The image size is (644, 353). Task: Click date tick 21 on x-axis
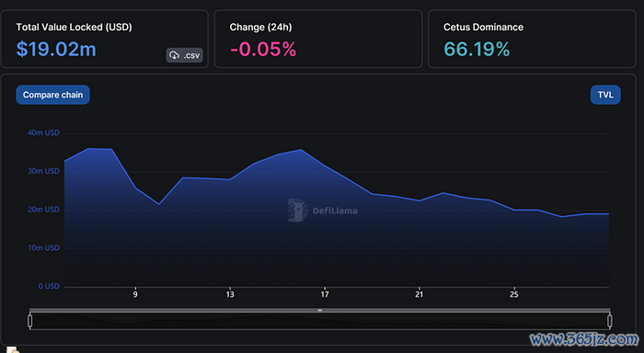click(419, 294)
